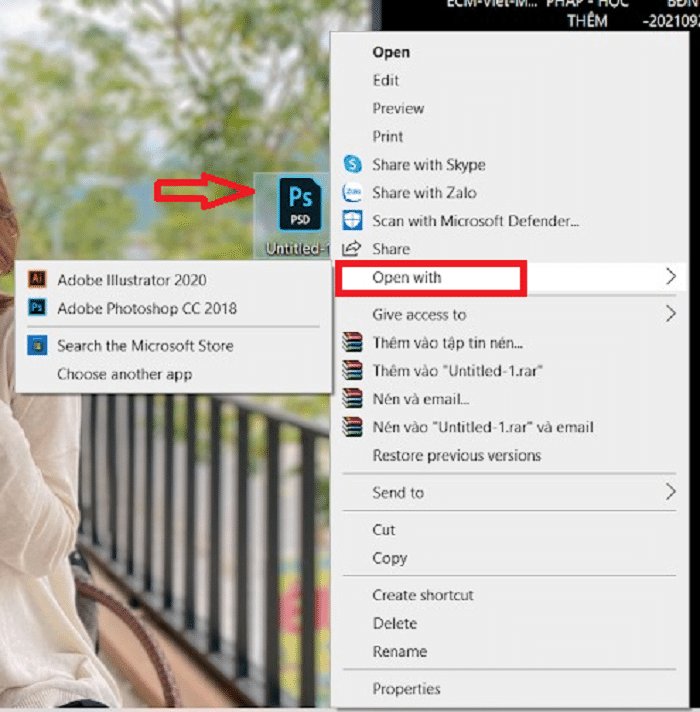Choose Properties at the menu bottom
Viewport: 700px width, 712px height.
point(406,689)
